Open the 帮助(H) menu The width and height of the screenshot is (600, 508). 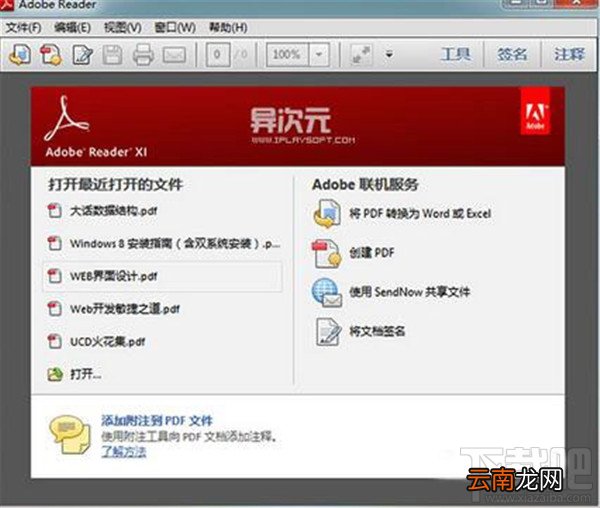[228, 28]
